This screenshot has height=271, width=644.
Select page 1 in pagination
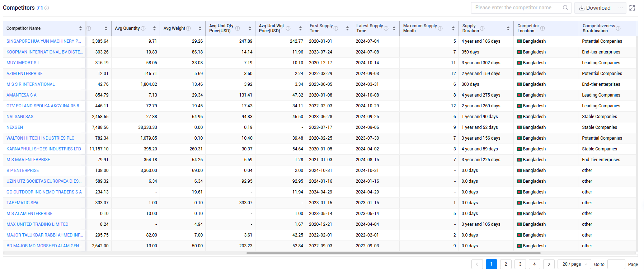coord(492,264)
